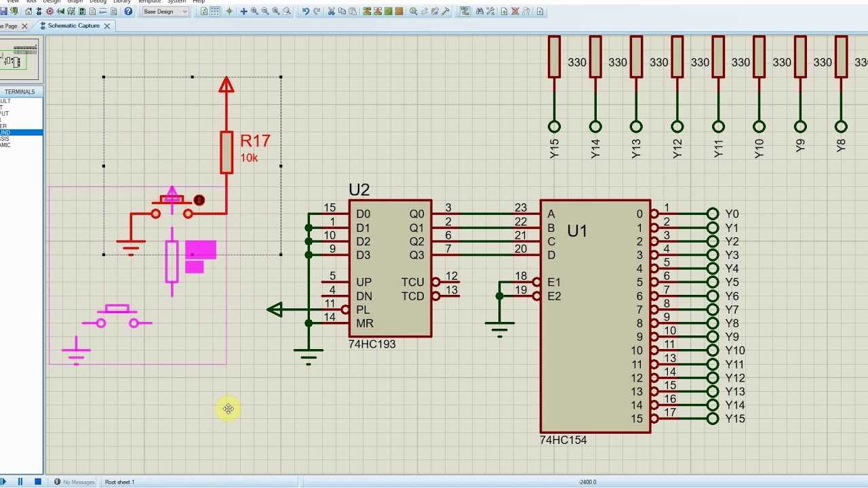Select resistor R17 10k
868x488 pixels.
(226, 152)
